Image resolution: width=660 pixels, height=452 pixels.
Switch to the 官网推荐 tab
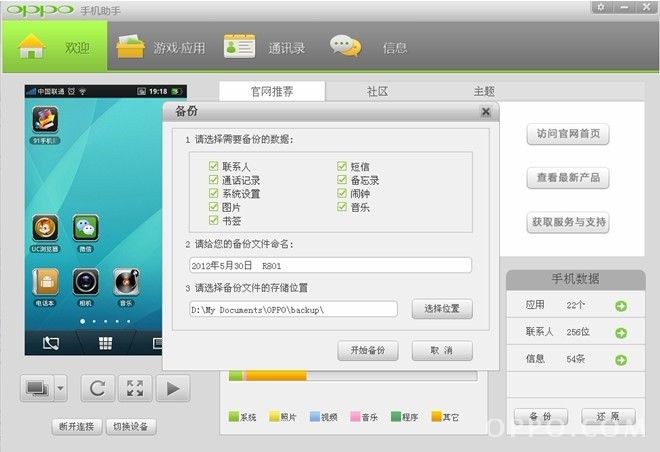272,91
